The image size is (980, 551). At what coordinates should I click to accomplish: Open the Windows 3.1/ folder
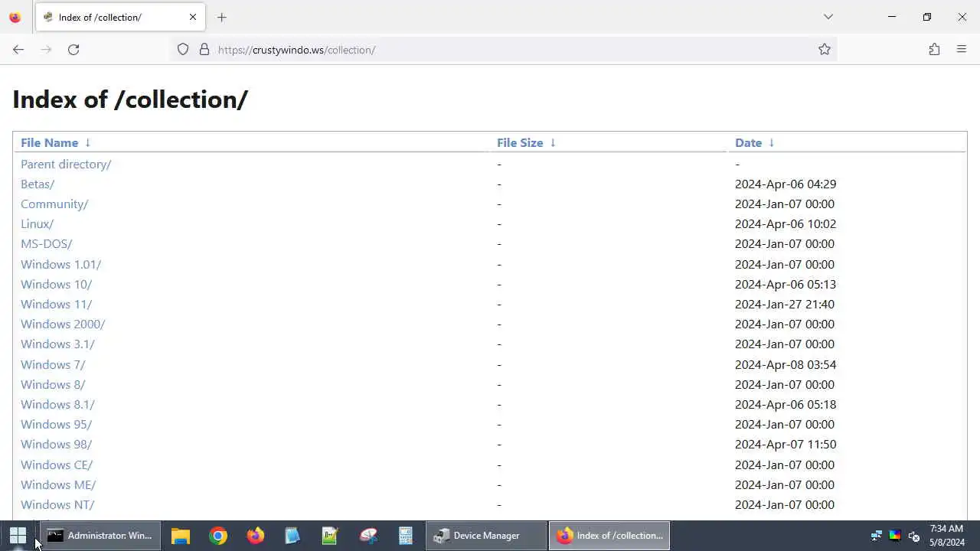click(x=57, y=344)
